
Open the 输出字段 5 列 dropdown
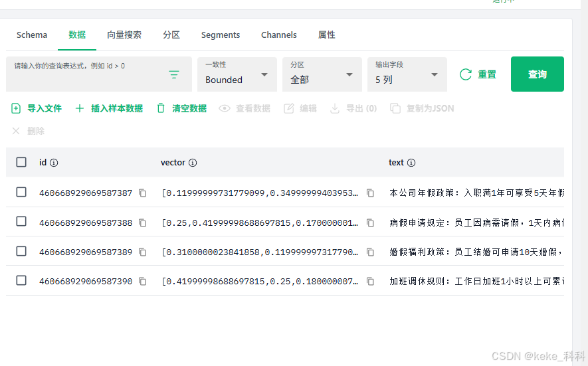click(x=407, y=74)
